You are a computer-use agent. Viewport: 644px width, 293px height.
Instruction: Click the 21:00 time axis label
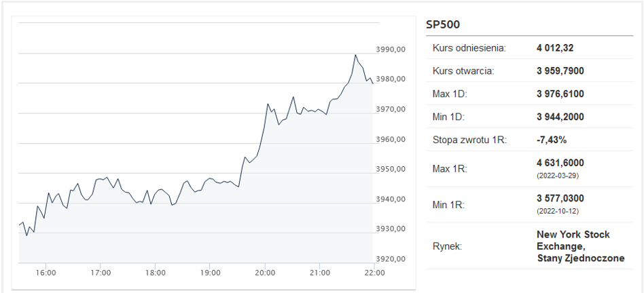point(320,273)
